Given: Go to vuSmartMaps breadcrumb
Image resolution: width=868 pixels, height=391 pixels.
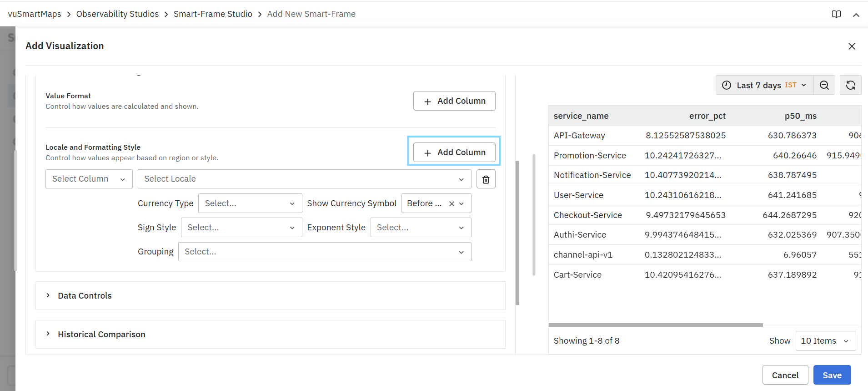Looking at the screenshot, I should click(35, 14).
